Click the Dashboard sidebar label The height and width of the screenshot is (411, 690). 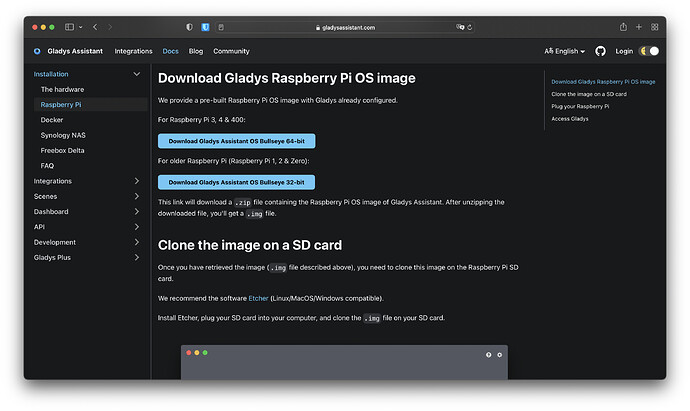pos(51,212)
